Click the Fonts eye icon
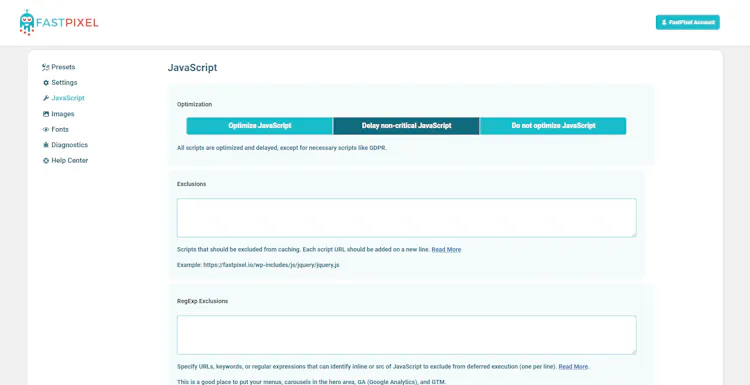Image resolution: width=750 pixels, height=385 pixels. [46, 130]
